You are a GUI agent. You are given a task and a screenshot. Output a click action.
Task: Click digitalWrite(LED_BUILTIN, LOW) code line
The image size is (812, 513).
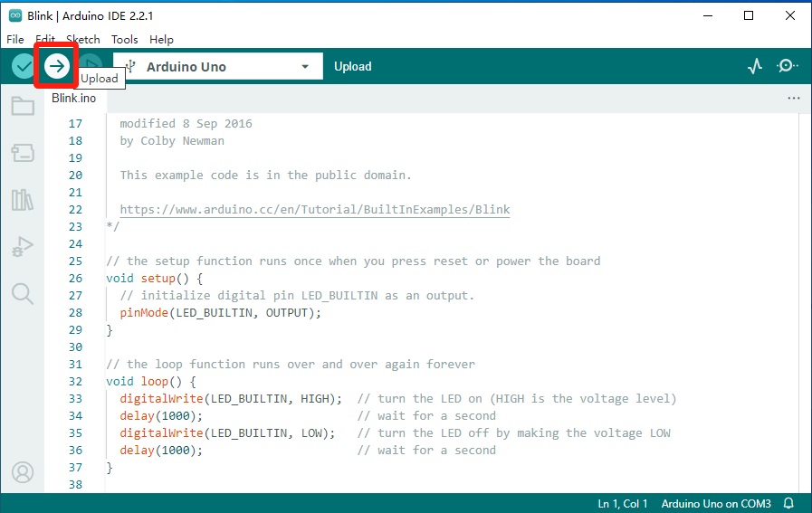click(x=227, y=432)
